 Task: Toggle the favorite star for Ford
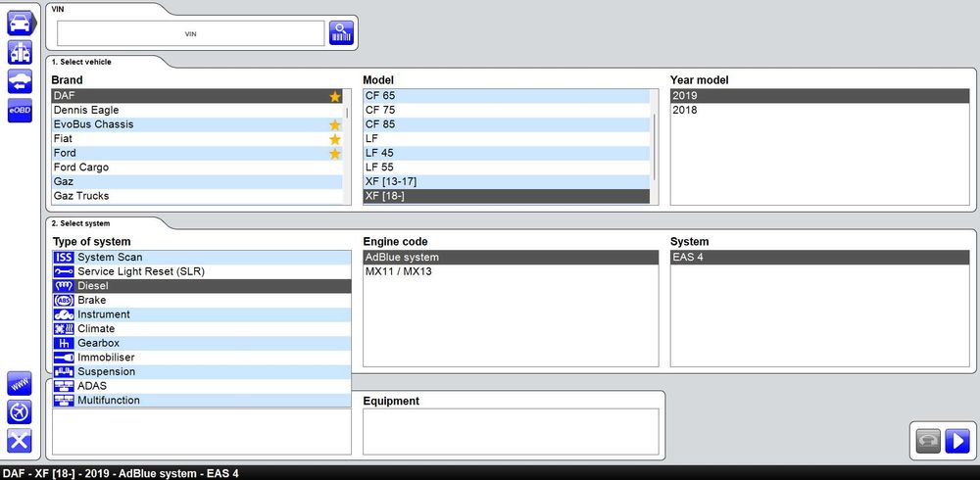click(x=335, y=154)
